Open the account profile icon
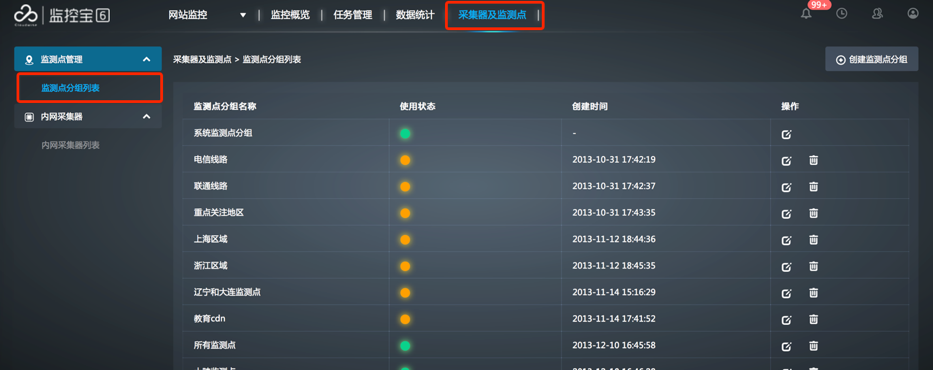 tap(913, 14)
